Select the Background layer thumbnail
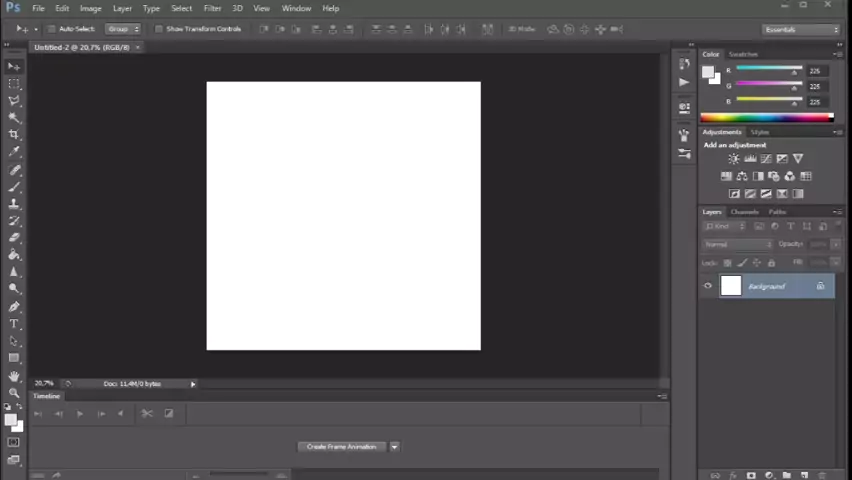Viewport: 852px width, 480px height. (x=731, y=286)
